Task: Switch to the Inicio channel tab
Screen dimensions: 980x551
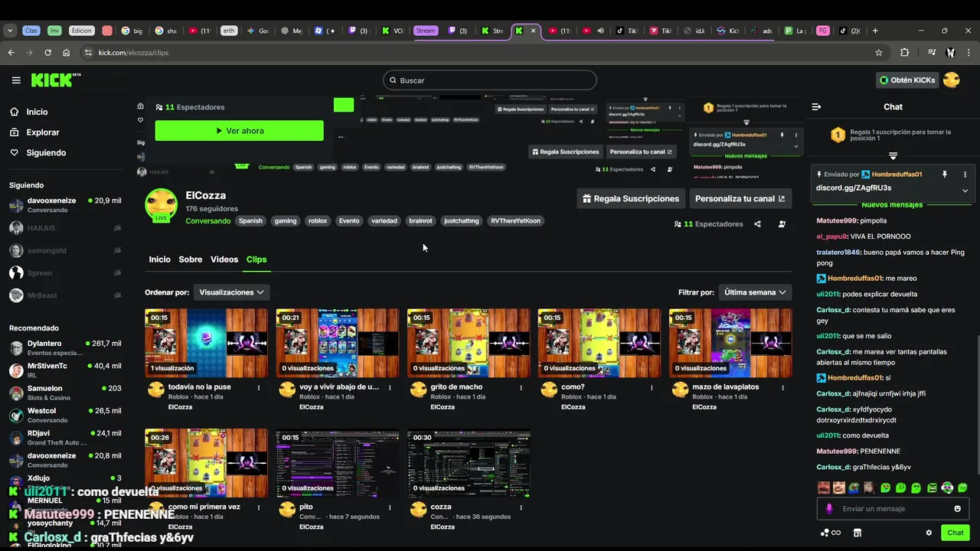Action: click(x=159, y=259)
